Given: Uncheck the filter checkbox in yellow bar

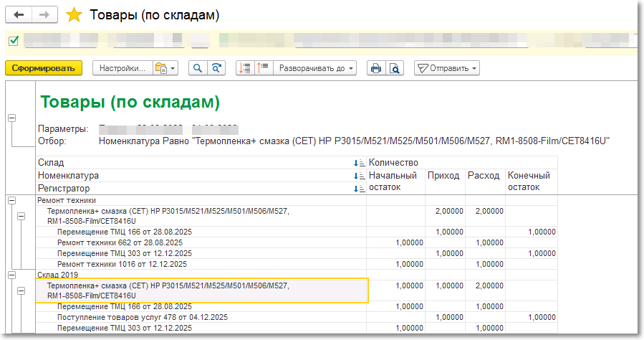Looking at the screenshot, I should [x=13, y=40].
